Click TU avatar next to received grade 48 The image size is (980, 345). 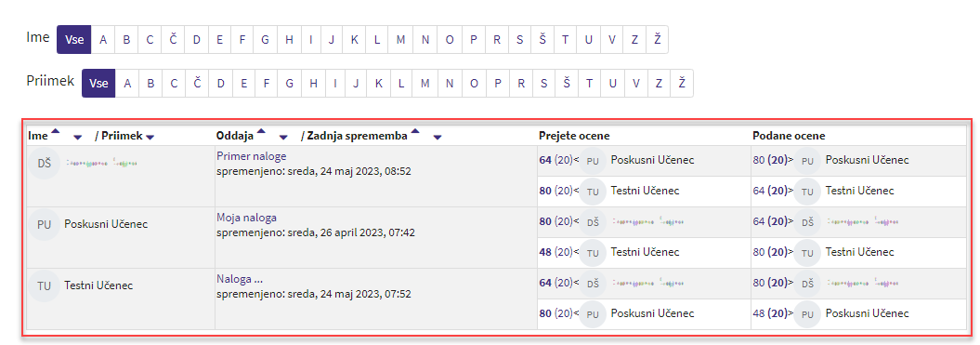click(x=594, y=253)
